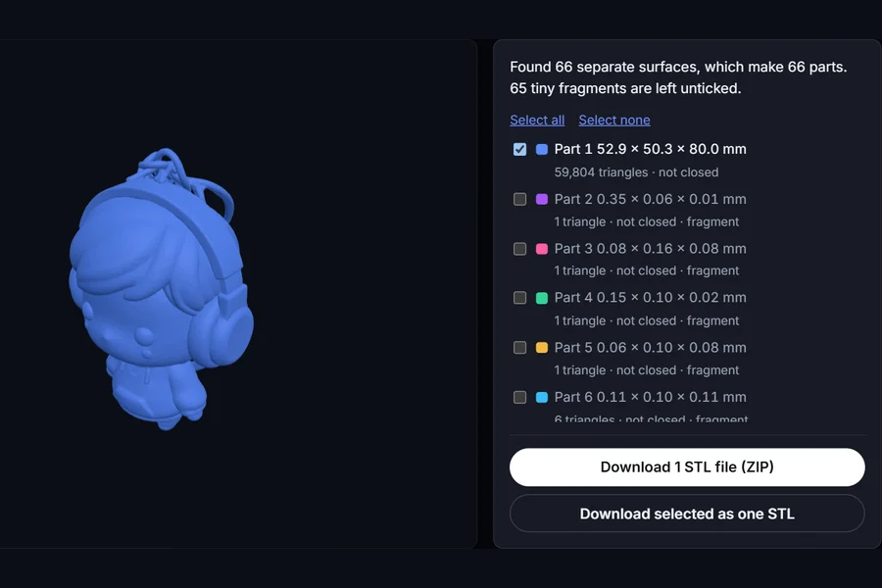This screenshot has width=882, height=588.
Task: Click the yellow Part 5 color swatch
Action: click(542, 348)
